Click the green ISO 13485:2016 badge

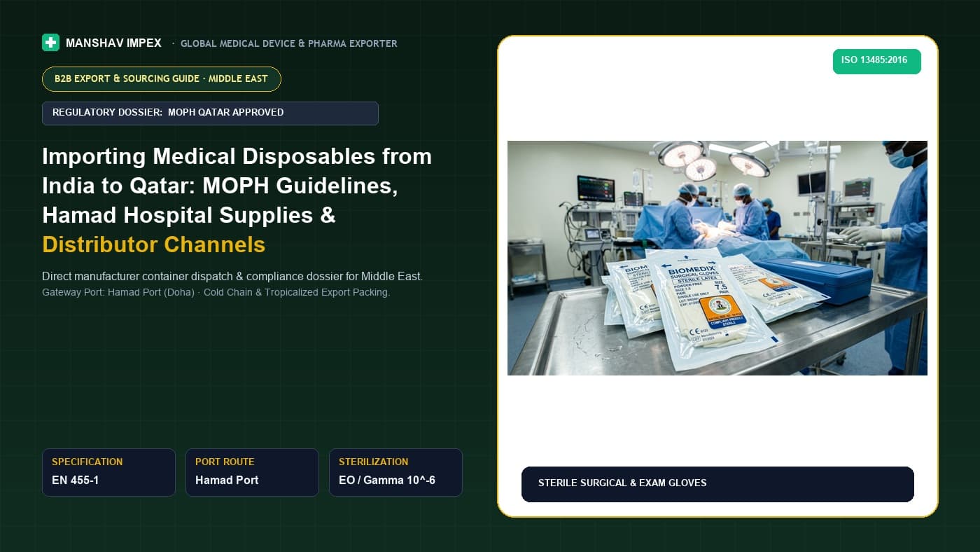point(876,61)
